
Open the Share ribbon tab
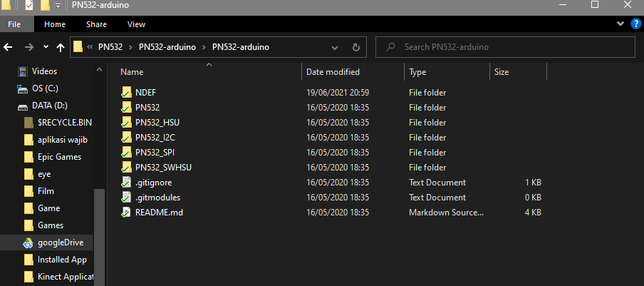tap(97, 24)
